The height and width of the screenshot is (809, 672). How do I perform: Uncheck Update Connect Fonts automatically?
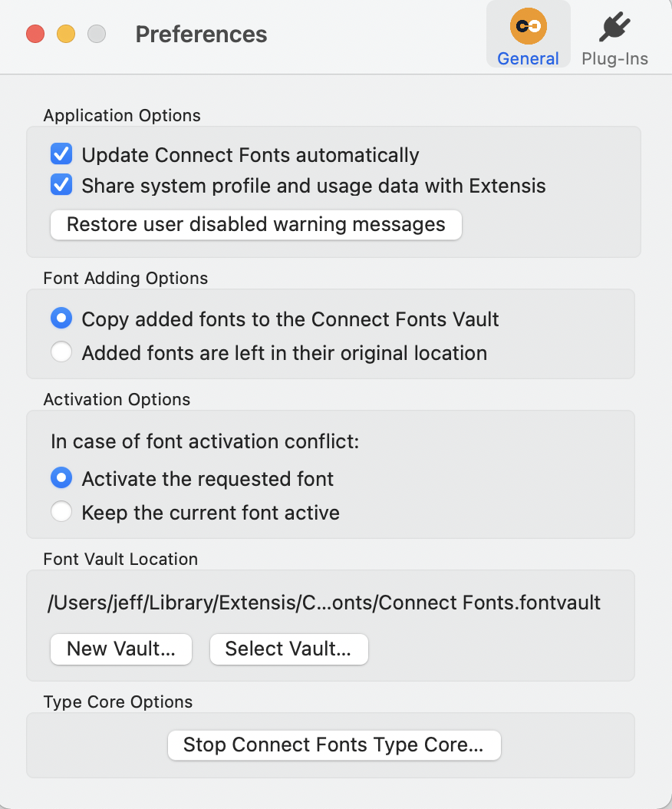pos(61,154)
